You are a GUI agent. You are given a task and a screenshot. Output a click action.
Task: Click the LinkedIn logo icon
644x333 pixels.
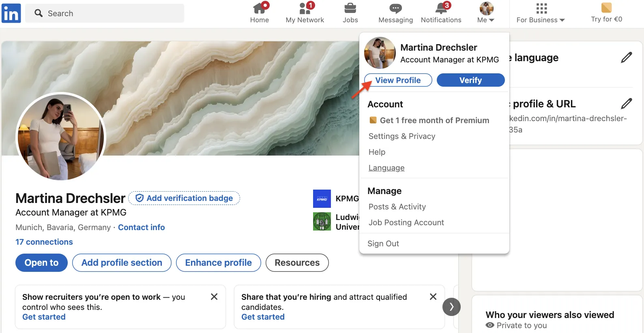coord(11,13)
